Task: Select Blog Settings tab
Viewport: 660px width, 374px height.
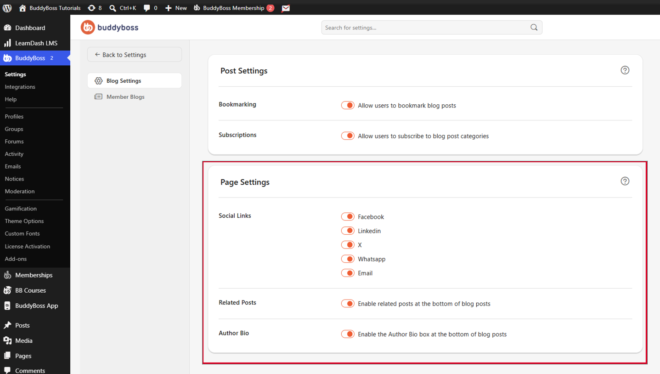Action: (x=135, y=81)
